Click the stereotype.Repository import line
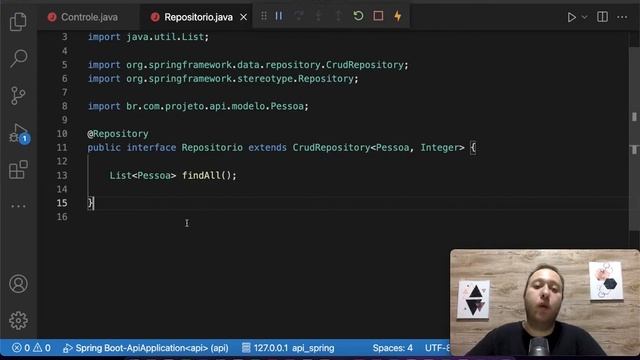Viewport: 640px width, 360px height. 223,79
